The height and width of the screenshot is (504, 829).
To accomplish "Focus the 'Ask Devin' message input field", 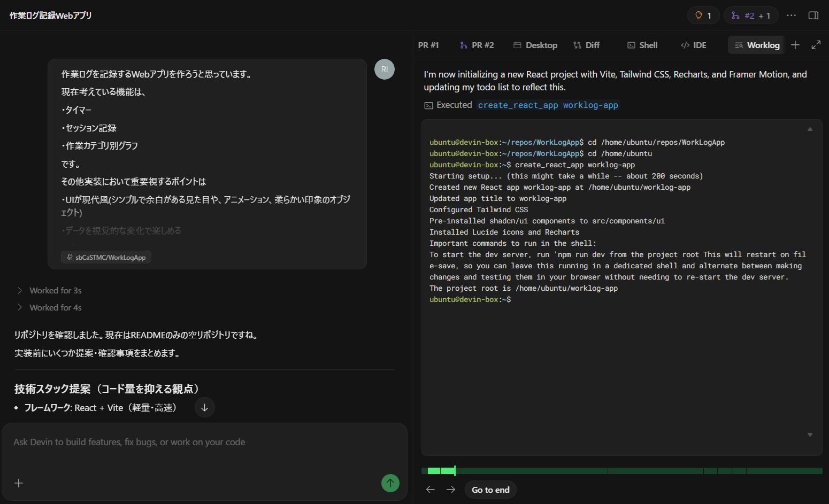I will 203,443.
